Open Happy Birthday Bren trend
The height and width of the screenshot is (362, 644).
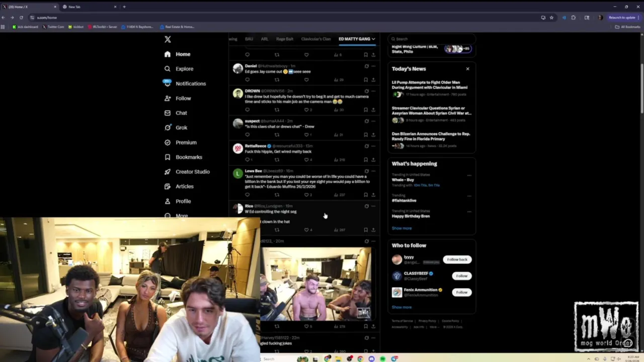click(411, 216)
